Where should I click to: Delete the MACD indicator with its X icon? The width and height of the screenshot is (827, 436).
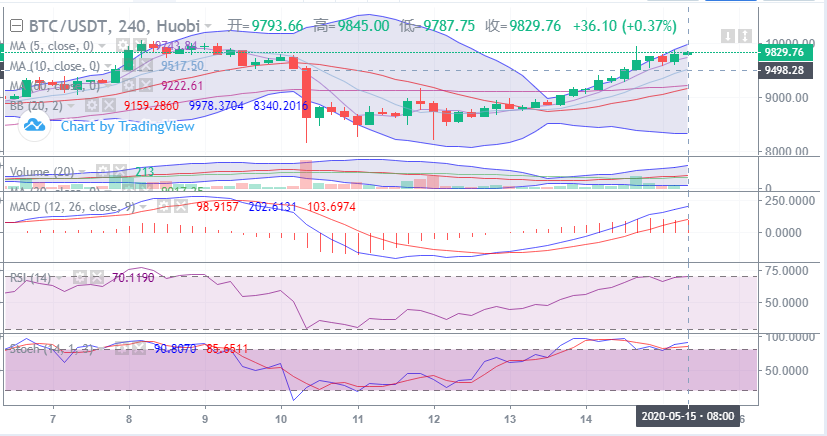(x=181, y=205)
